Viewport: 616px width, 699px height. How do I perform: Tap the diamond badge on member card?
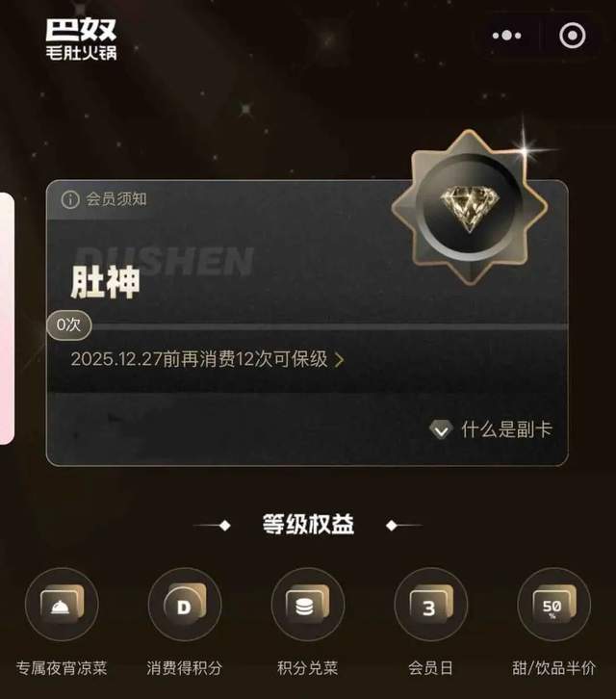[x=470, y=207]
